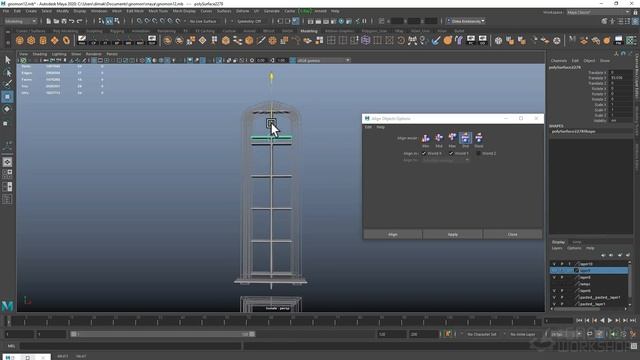The image size is (640, 360).
Task: Switch to the Rendering shelf tab
Action: (x=166, y=31)
